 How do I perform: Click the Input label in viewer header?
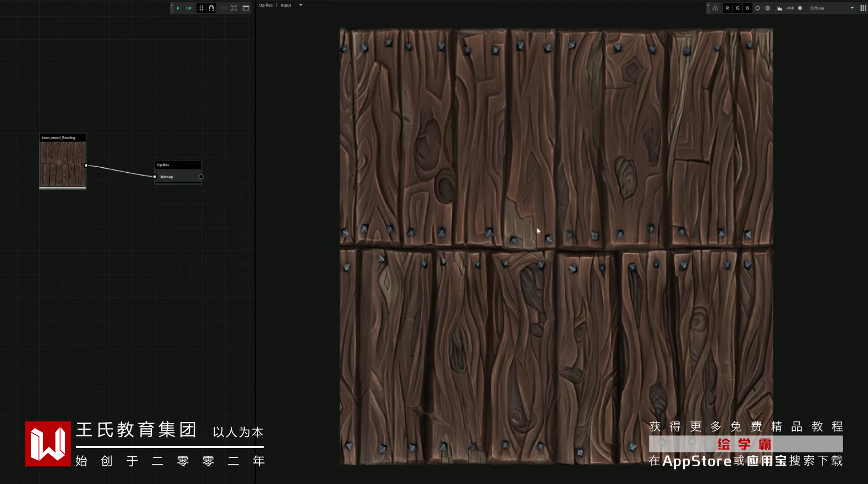(286, 5)
